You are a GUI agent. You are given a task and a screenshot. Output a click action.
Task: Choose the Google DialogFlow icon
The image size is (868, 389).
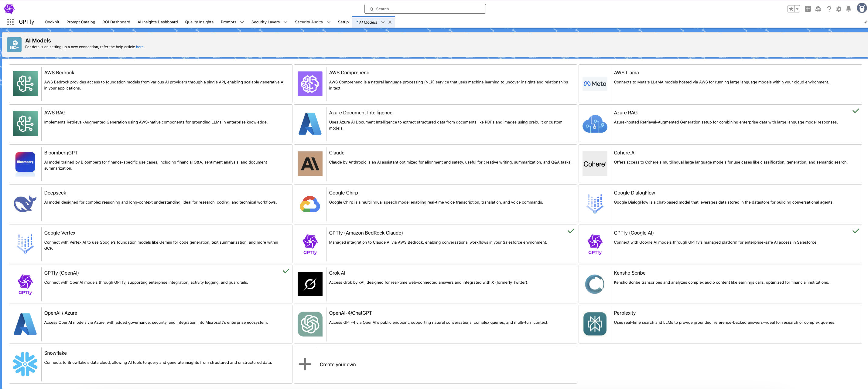595,204
